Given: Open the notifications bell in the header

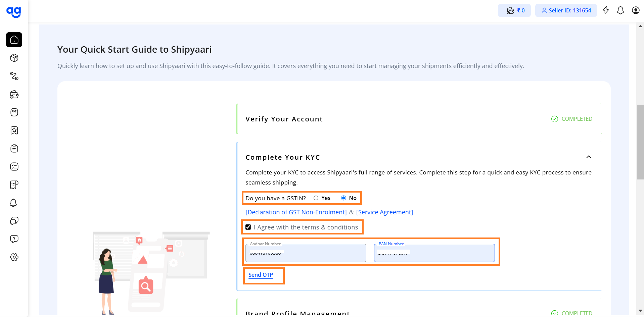Looking at the screenshot, I should click(x=620, y=10).
